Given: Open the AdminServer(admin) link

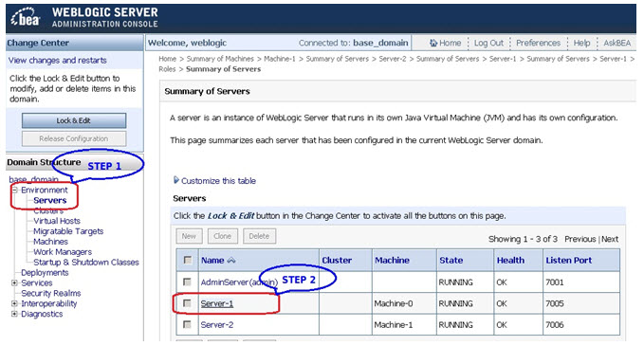Looking at the screenshot, I should 239,282.
